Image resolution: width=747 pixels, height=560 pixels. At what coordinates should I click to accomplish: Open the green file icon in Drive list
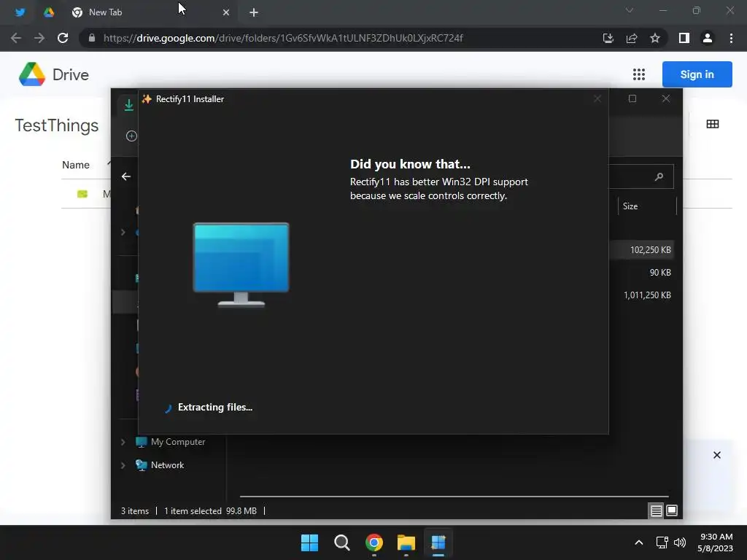[x=82, y=194]
